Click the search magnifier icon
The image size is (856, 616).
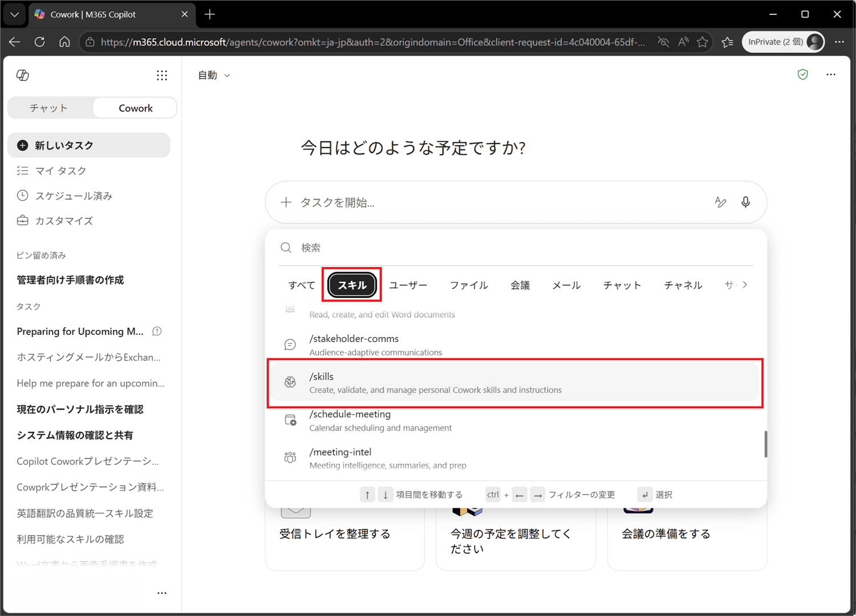(x=286, y=248)
